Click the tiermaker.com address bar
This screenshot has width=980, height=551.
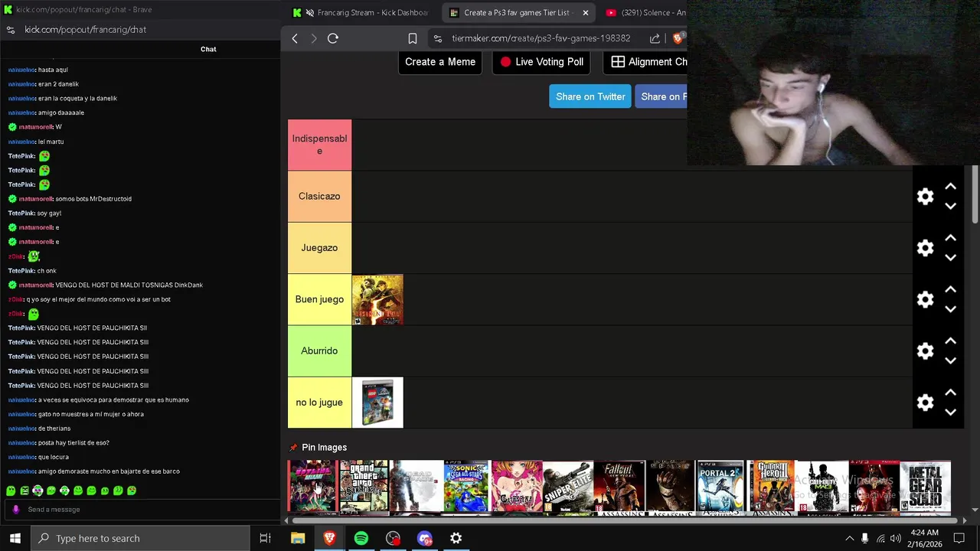541,38
